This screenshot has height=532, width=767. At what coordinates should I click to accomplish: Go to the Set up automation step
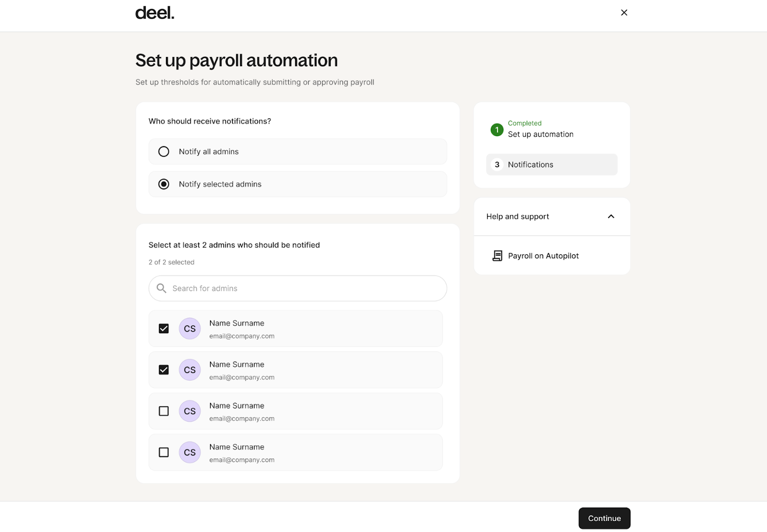click(x=540, y=134)
